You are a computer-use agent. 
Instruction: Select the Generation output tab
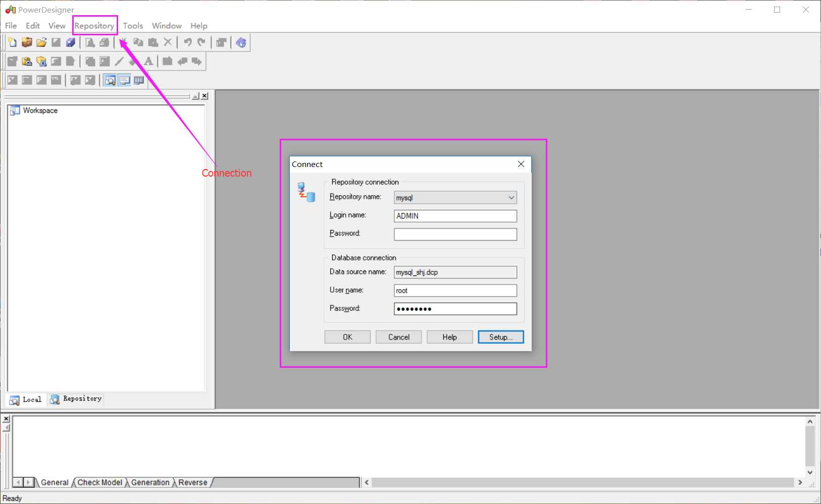pos(150,482)
